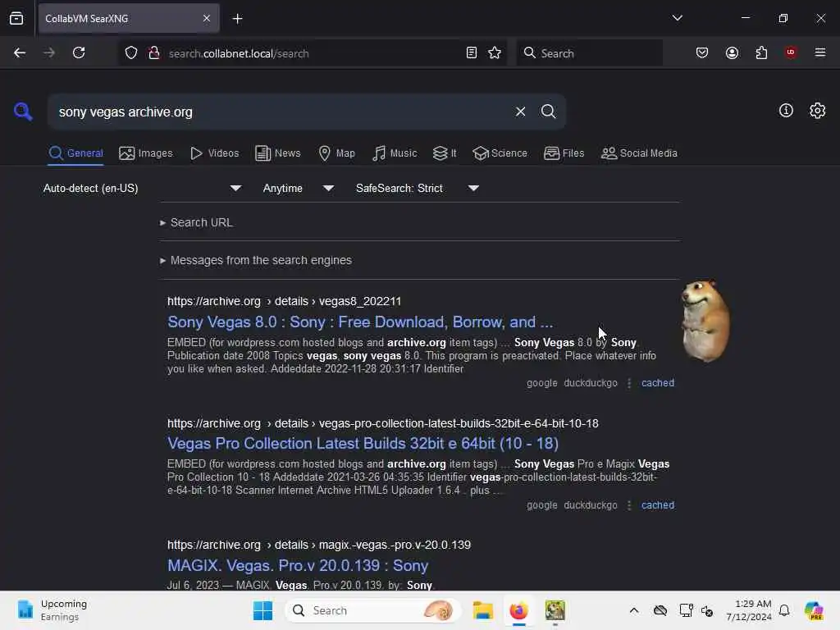Select the General search tab

75,153
